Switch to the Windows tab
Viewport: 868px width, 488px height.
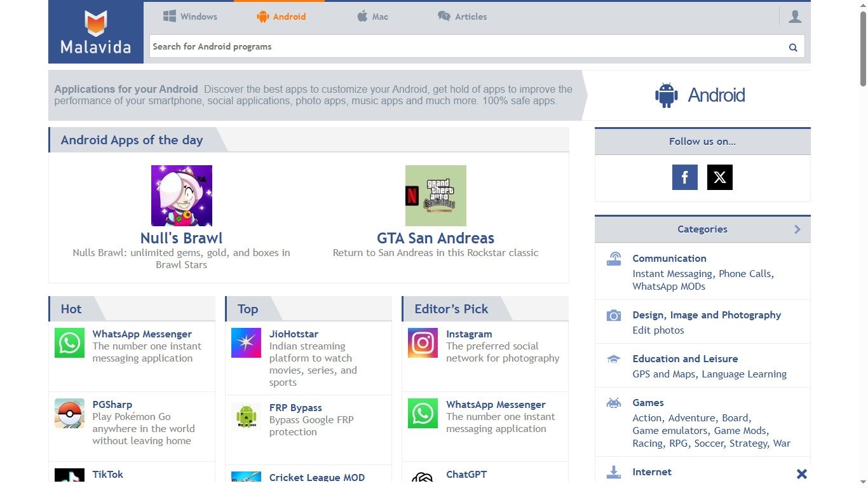pos(190,17)
